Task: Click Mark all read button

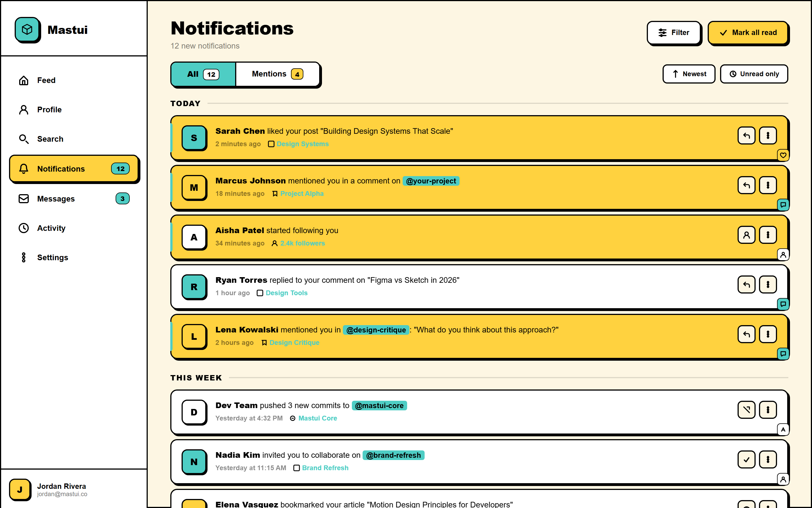Action: coord(748,32)
